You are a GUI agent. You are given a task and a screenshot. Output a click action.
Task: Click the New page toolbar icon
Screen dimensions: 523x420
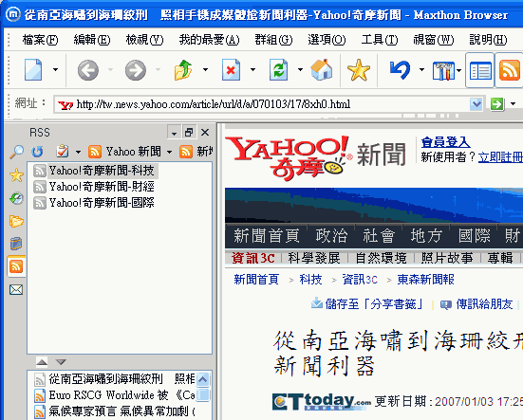click(x=33, y=69)
